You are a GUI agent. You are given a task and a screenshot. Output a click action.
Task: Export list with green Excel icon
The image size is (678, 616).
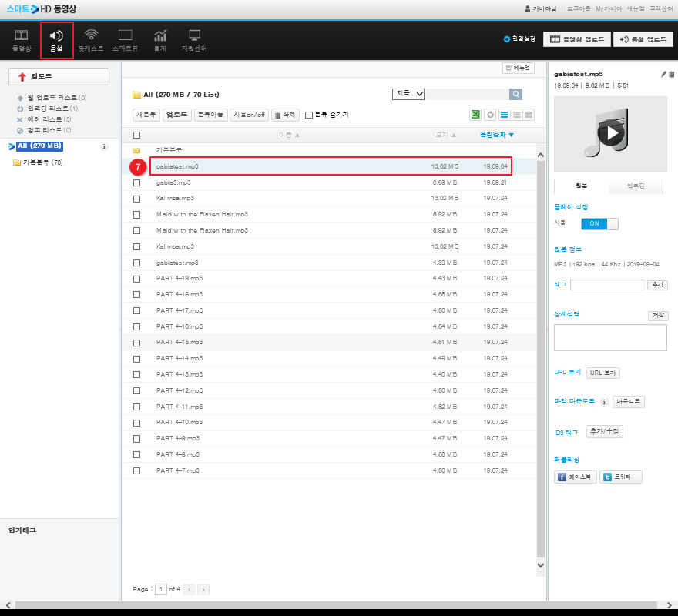(x=475, y=115)
